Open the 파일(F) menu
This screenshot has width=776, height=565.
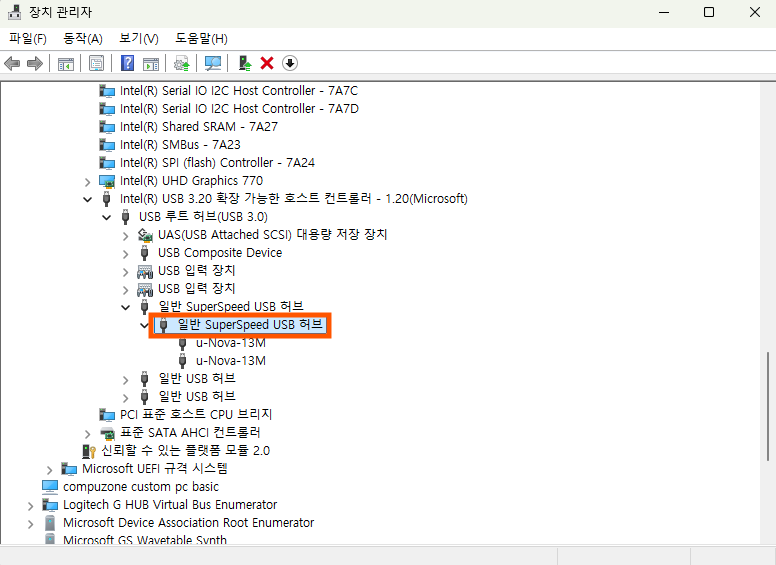(28, 38)
